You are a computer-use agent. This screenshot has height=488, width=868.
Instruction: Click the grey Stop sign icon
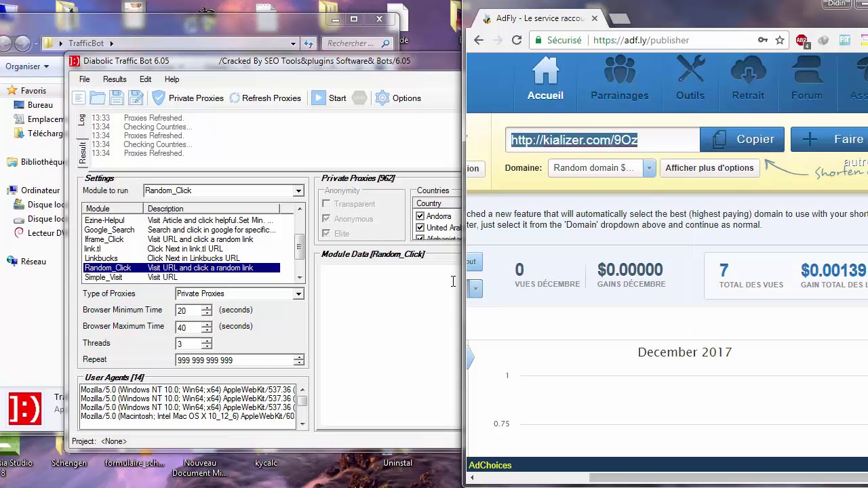coord(359,98)
